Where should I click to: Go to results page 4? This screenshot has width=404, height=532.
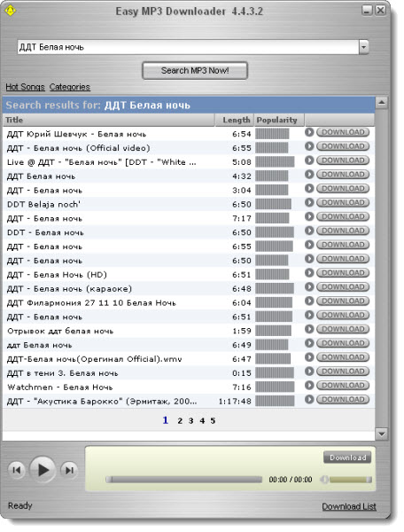pyautogui.click(x=202, y=421)
